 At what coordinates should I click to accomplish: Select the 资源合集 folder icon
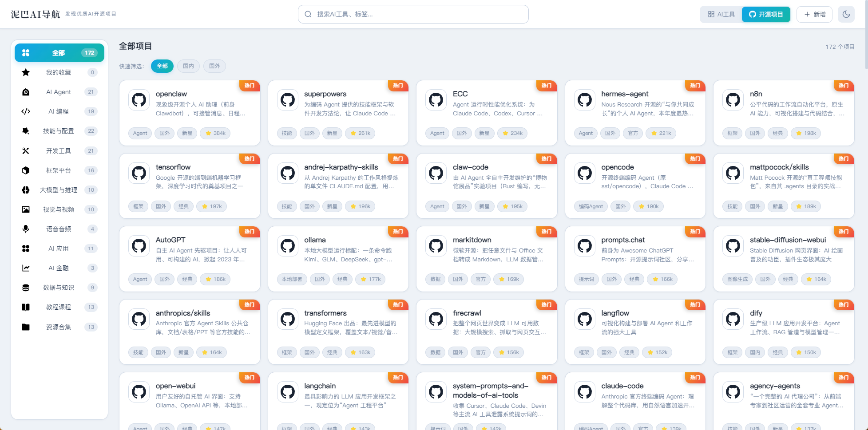[x=26, y=327]
